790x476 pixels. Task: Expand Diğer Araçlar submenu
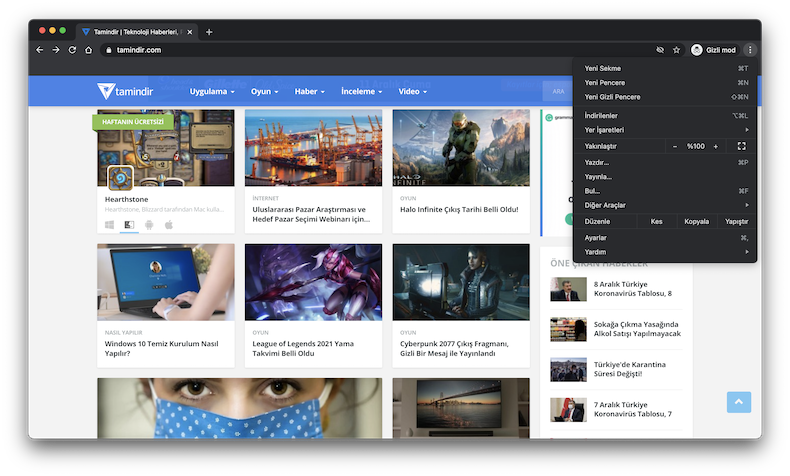(x=665, y=205)
